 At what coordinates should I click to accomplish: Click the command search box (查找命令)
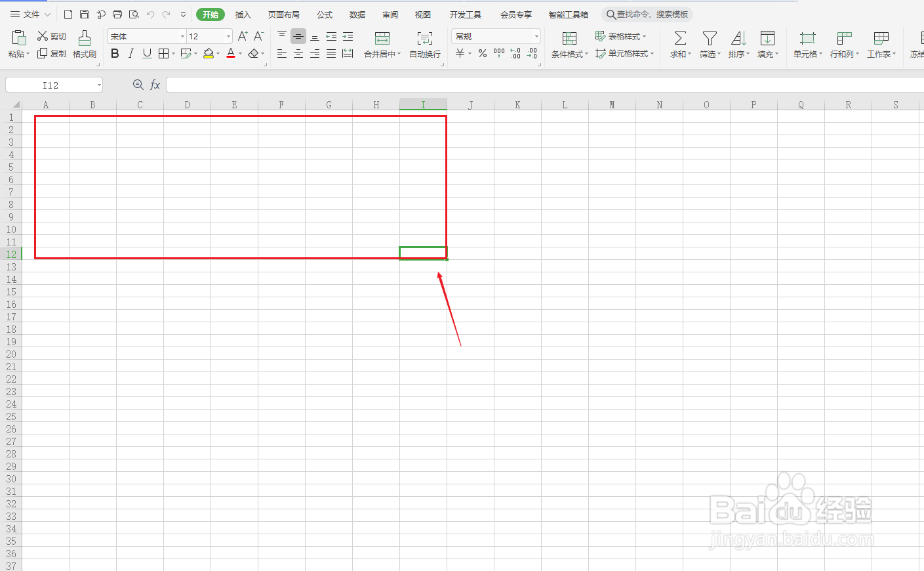647,14
